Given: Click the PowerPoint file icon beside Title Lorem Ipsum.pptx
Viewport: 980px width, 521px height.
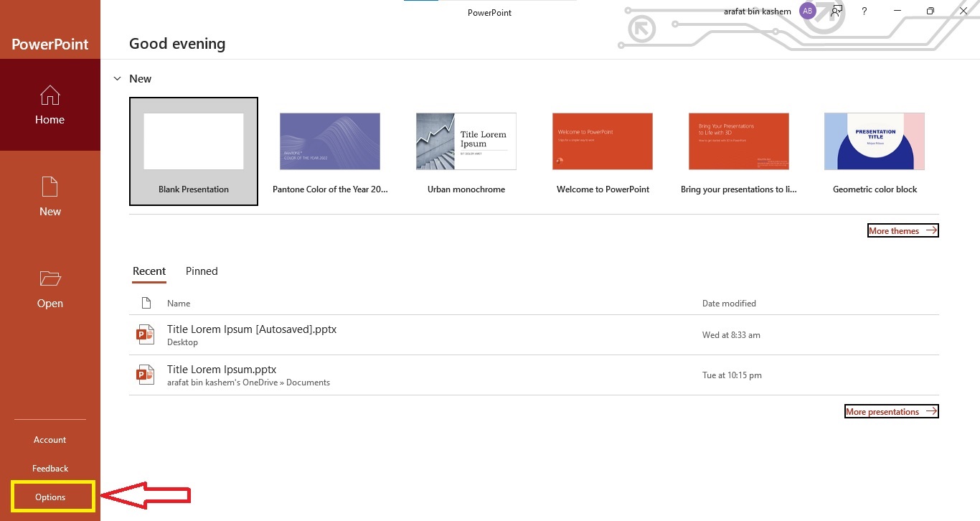Looking at the screenshot, I should (145, 374).
